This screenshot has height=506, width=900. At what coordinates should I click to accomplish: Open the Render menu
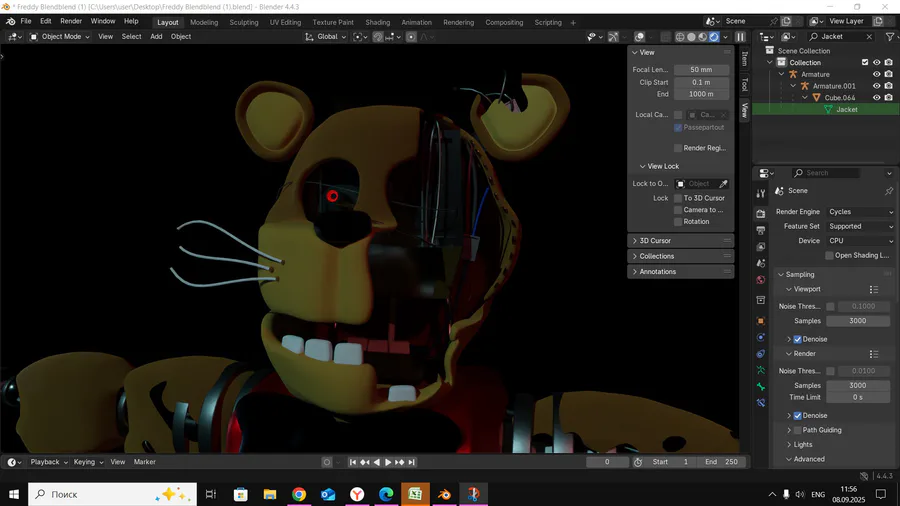[71, 21]
